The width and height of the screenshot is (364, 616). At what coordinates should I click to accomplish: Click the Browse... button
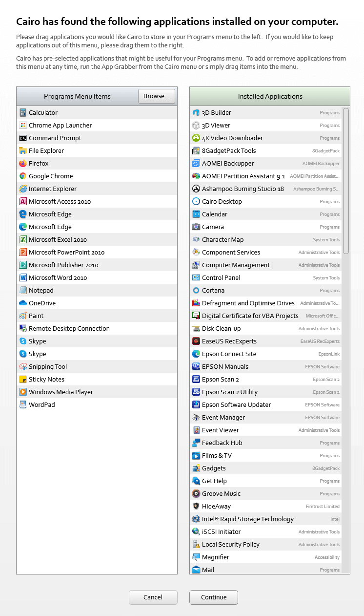pyautogui.click(x=157, y=96)
